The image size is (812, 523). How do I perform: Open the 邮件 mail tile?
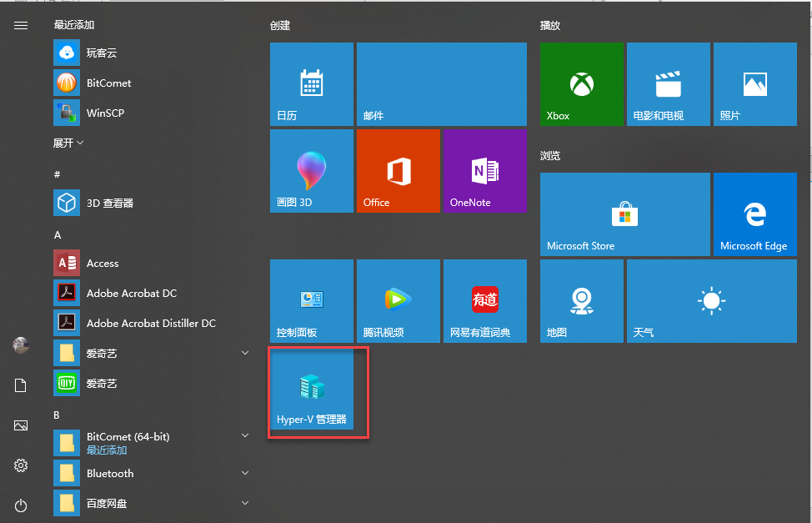[x=442, y=84]
